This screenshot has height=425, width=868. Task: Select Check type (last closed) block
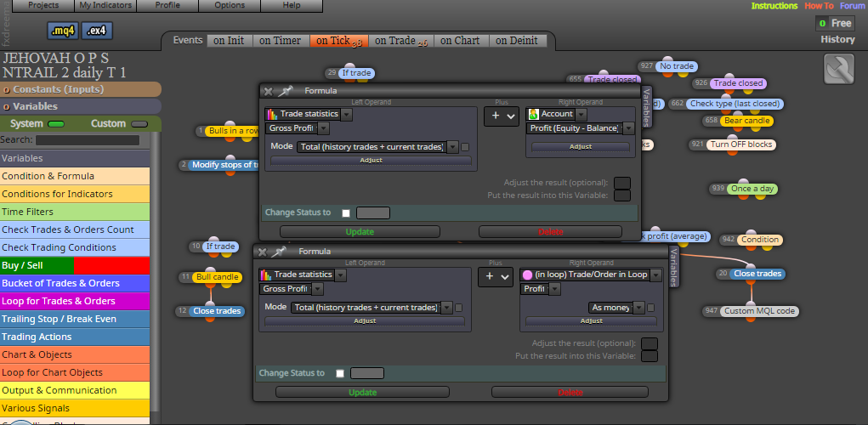coord(734,104)
